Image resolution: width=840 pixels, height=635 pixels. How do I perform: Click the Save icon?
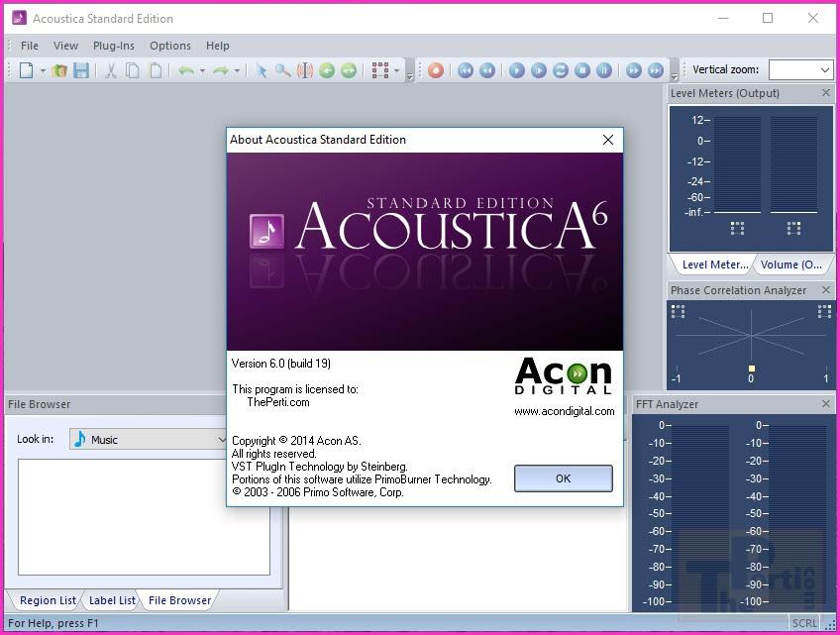tap(82, 70)
